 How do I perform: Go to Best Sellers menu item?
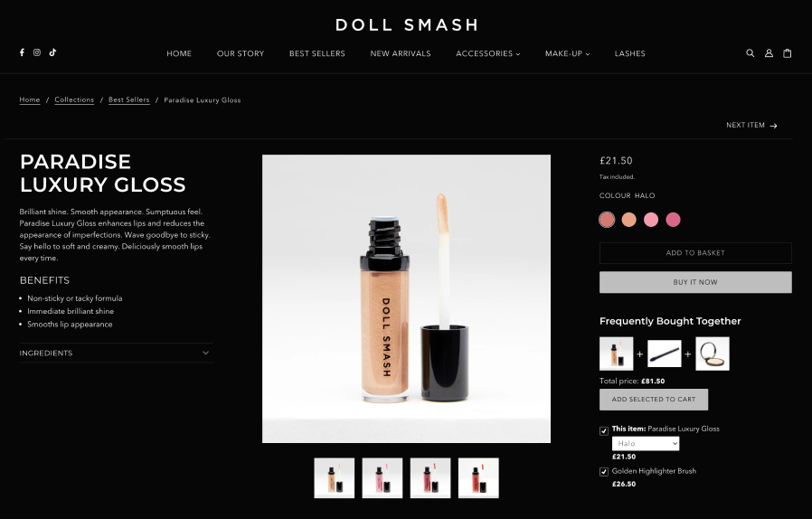click(x=316, y=53)
